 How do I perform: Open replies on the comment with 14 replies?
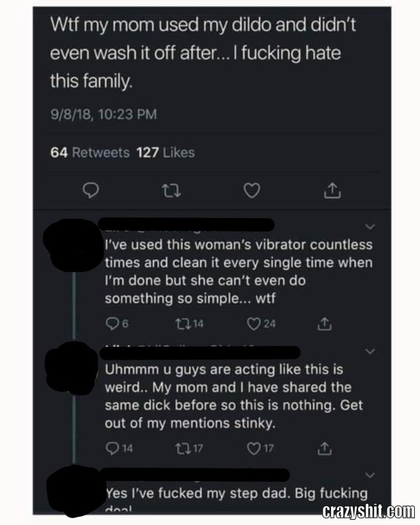[x=119, y=448]
